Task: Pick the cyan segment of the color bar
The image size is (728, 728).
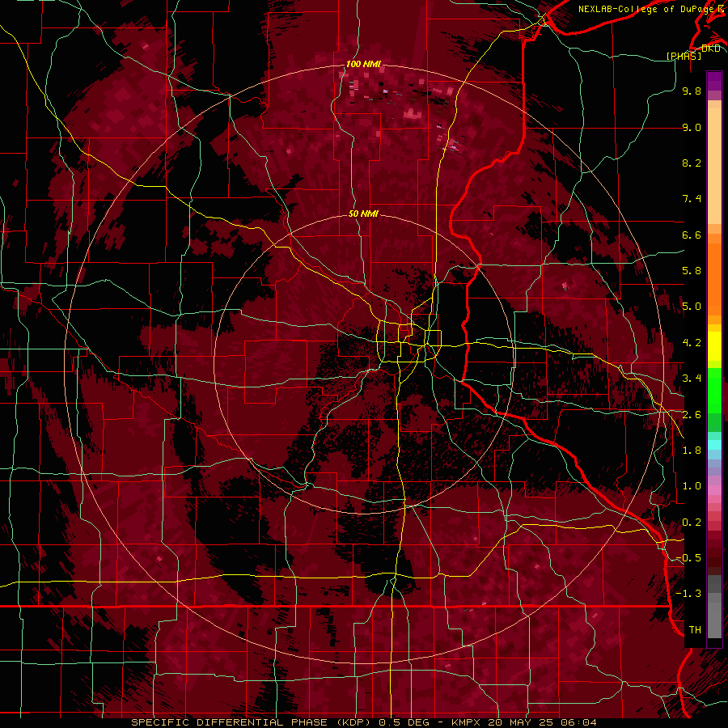Action: [714, 445]
